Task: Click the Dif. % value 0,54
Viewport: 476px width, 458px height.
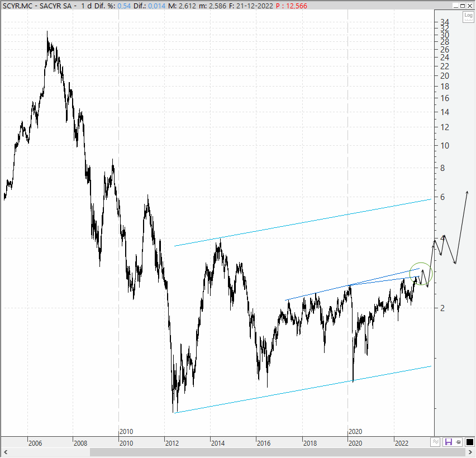Action: click(124, 6)
